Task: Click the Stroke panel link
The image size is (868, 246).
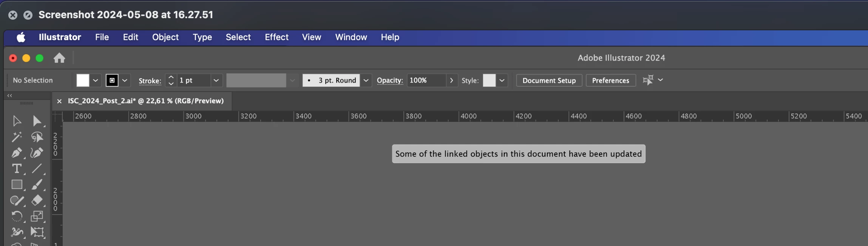Action: tap(150, 81)
